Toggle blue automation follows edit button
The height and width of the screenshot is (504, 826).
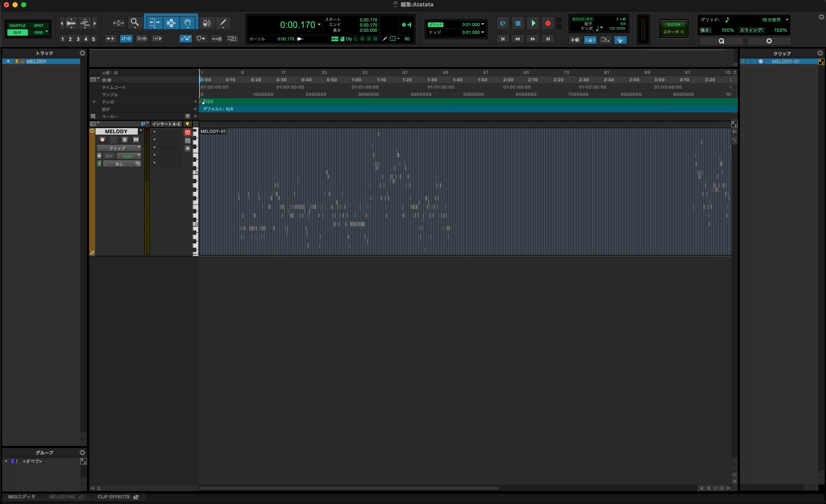pos(186,39)
